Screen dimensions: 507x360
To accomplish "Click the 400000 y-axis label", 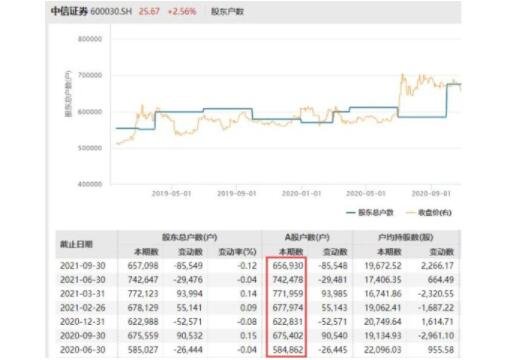I will (x=90, y=184).
